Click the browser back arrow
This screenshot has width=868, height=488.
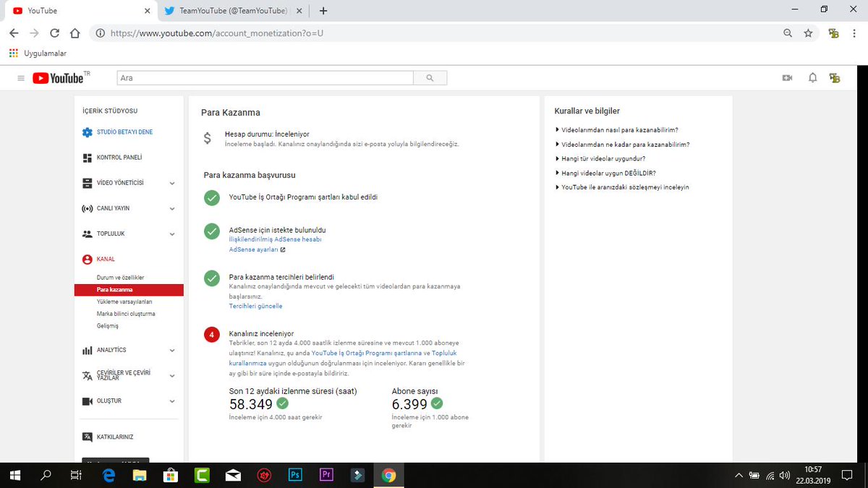point(14,33)
